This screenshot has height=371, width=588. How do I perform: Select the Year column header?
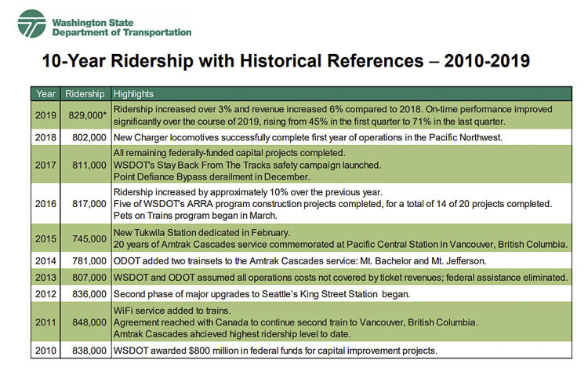pyautogui.click(x=45, y=93)
